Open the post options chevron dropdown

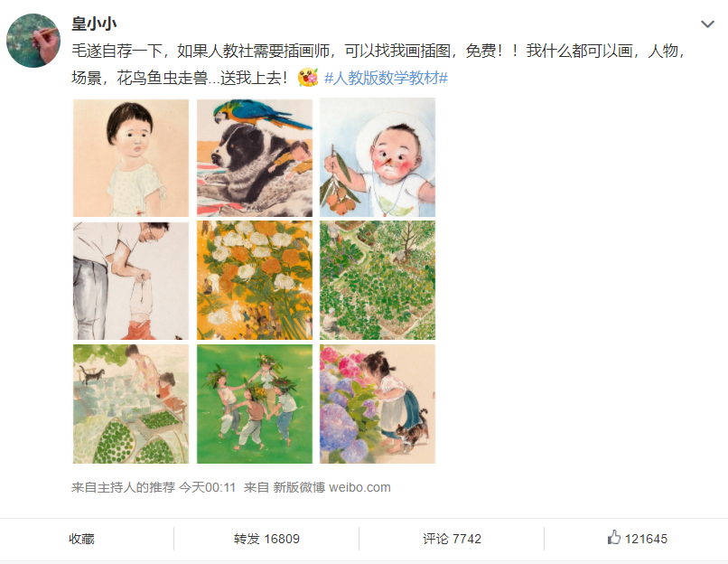pyautogui.click(x=707, y=24)
